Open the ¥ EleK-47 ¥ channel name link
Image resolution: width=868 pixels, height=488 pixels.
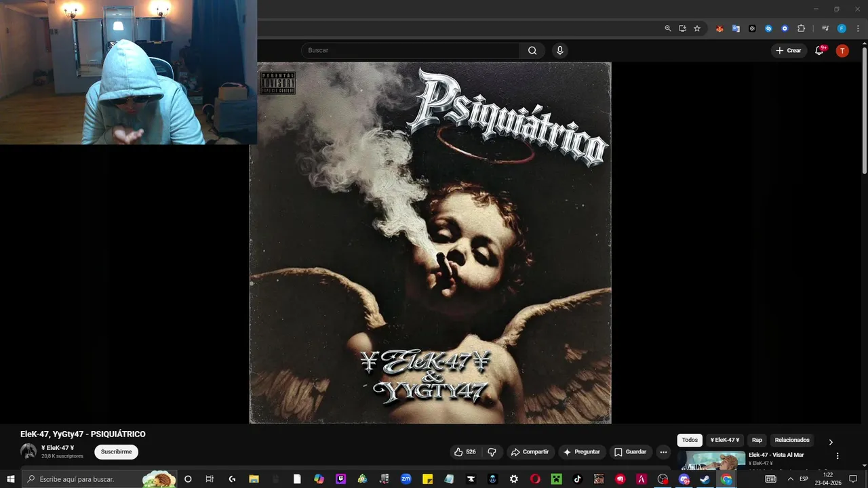[x=58, y=448]
